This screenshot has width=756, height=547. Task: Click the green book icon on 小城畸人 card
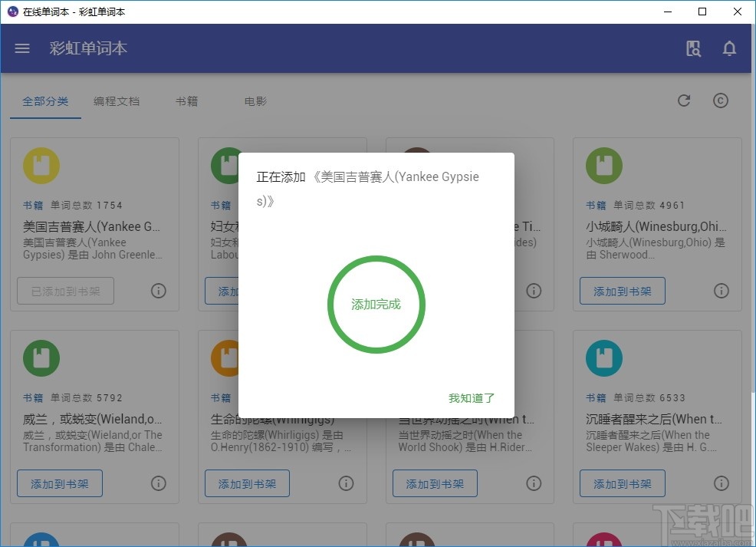pyautogui.click(x=603, y=165)
